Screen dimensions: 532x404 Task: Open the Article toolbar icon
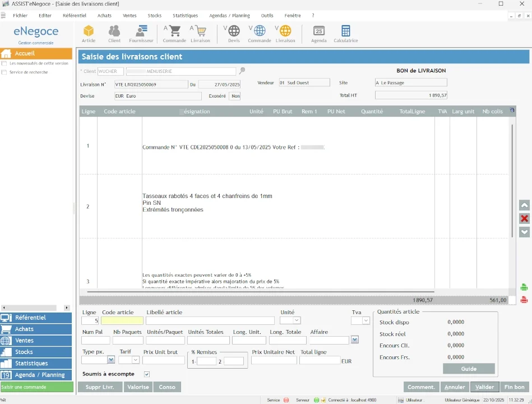point(89,33)
